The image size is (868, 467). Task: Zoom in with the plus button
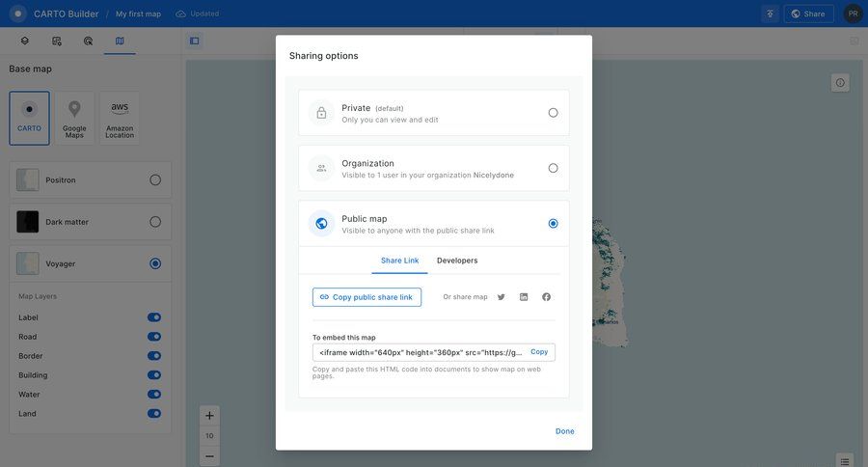pos(209,416)
